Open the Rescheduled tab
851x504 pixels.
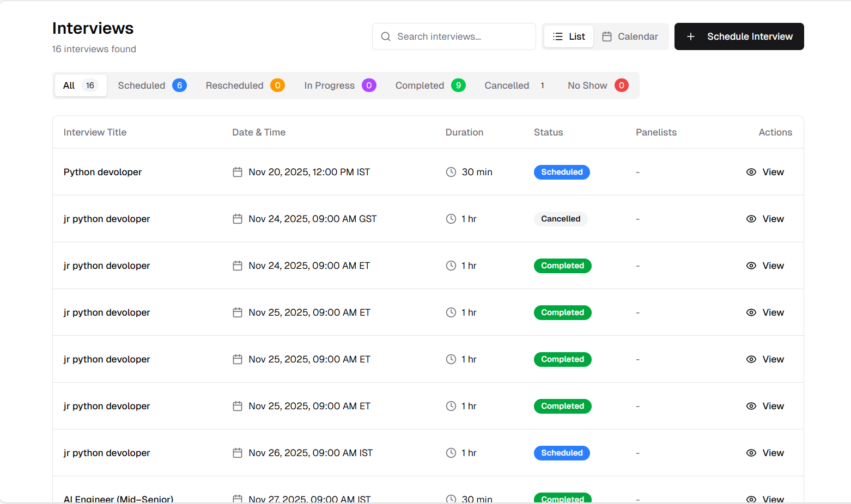click(245, 85)
